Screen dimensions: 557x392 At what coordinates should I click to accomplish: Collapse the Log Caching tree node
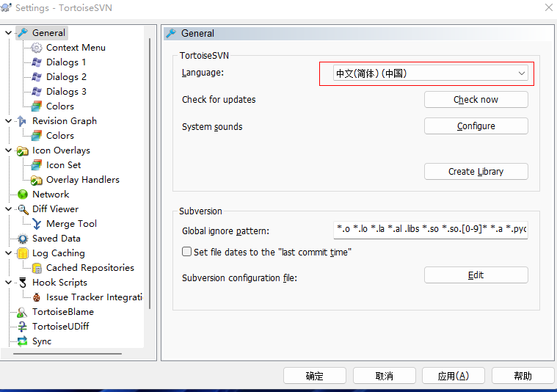(x=8, y=253)
